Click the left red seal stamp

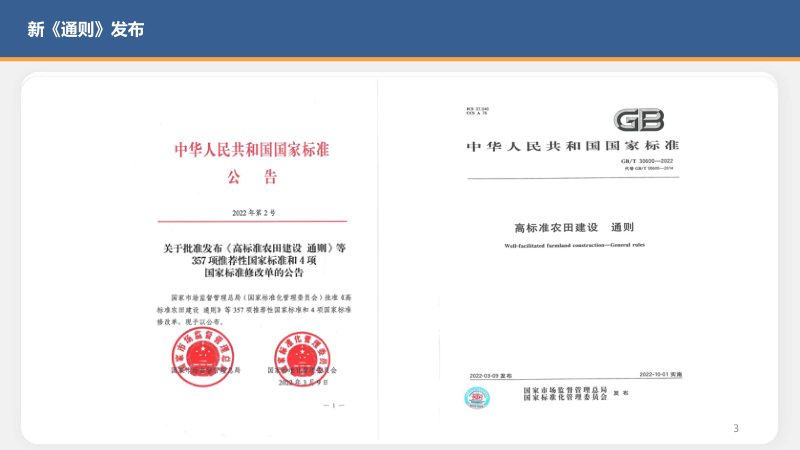click(203, 357)
